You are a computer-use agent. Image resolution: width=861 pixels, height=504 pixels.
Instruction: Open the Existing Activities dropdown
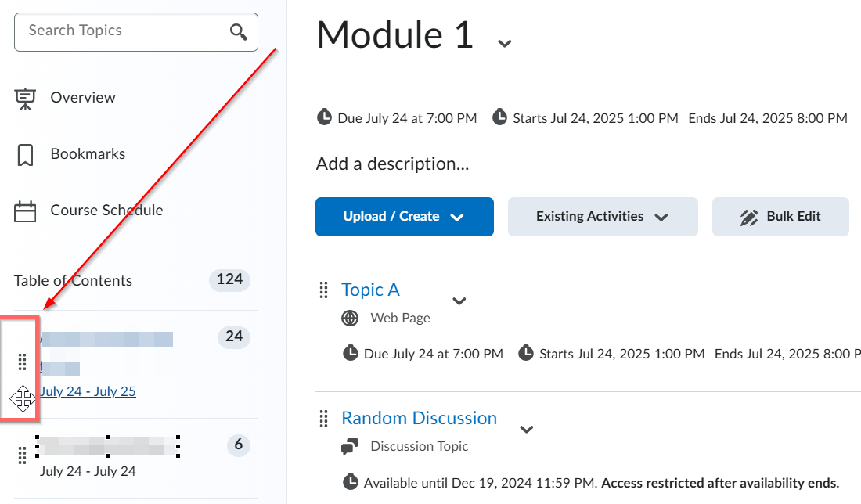tap(603, 217)
